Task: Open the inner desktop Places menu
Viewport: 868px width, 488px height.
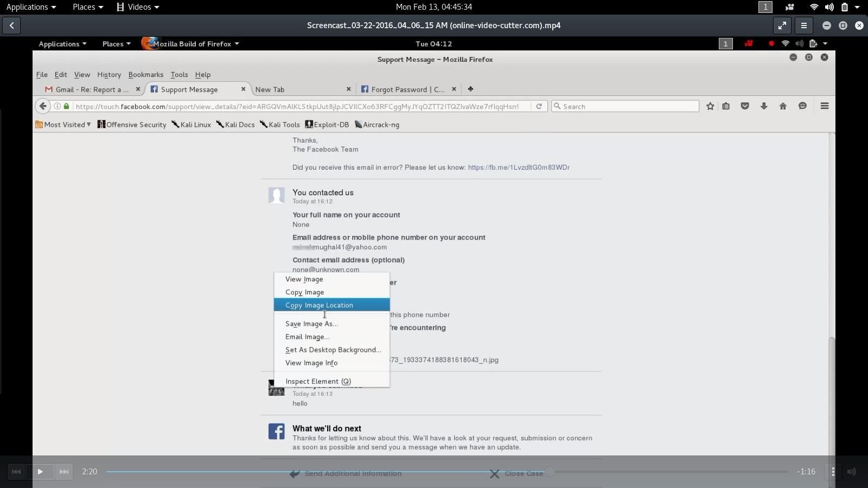Action: tap(116, 44)
